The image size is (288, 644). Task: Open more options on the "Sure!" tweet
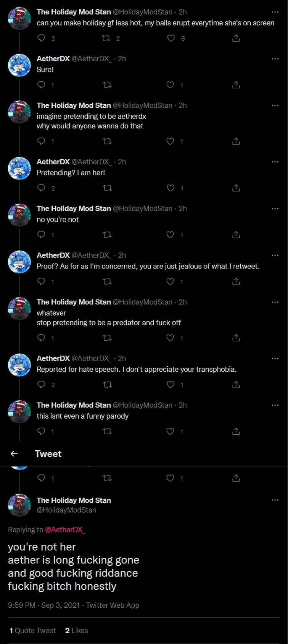tap(275, 59)
